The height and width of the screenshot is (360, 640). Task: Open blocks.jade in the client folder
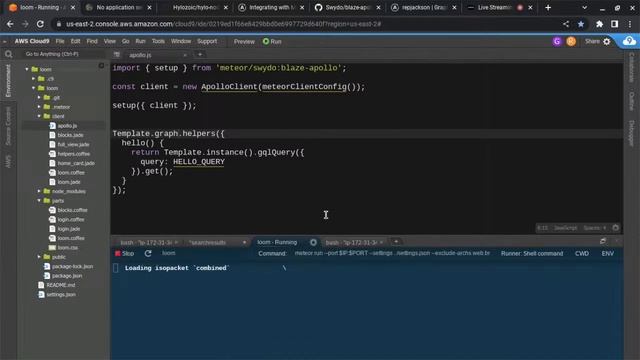click(70, 135)
